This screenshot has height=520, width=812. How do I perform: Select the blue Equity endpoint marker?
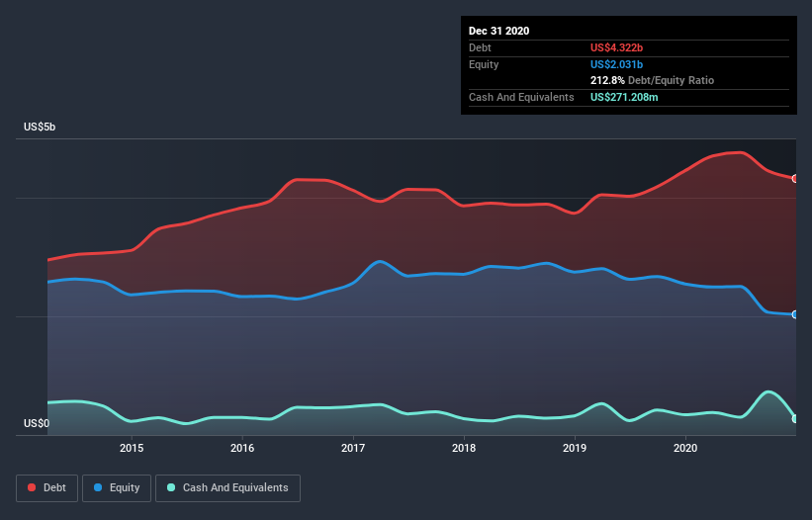pyautogui.click(x=795, y=314)
